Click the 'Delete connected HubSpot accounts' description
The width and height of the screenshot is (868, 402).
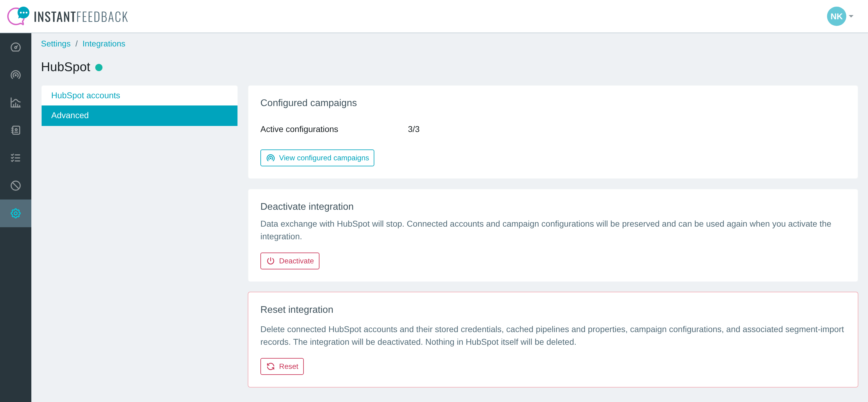point(552,336)
